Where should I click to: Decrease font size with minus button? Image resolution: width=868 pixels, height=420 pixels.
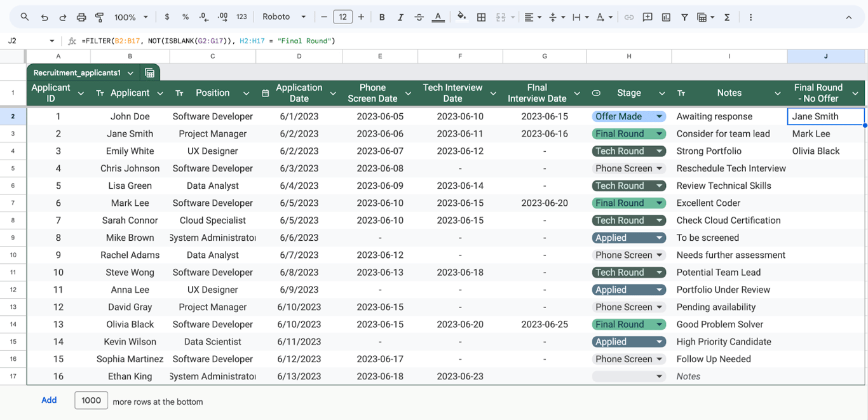pyautogui.click(x=324, y=17)
